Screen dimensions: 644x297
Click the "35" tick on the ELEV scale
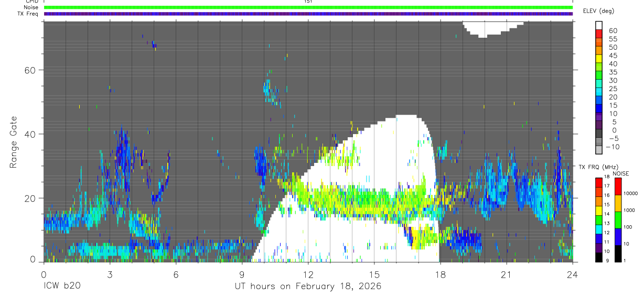pos(612,72)
